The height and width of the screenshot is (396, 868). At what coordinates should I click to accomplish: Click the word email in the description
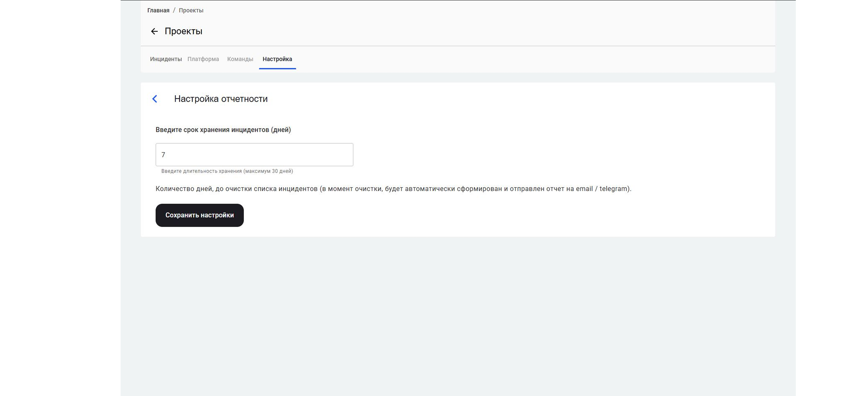[584, 189]
